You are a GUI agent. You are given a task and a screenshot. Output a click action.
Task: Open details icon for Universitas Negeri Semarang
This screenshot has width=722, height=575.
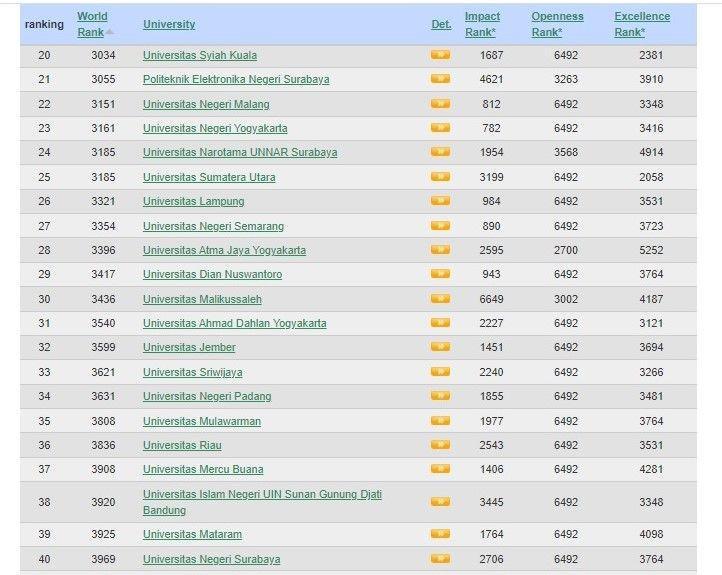click(440, 226)
